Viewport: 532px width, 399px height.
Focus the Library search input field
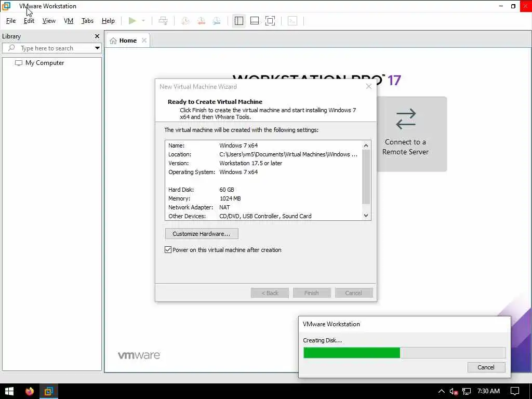[x=52, y=48]
